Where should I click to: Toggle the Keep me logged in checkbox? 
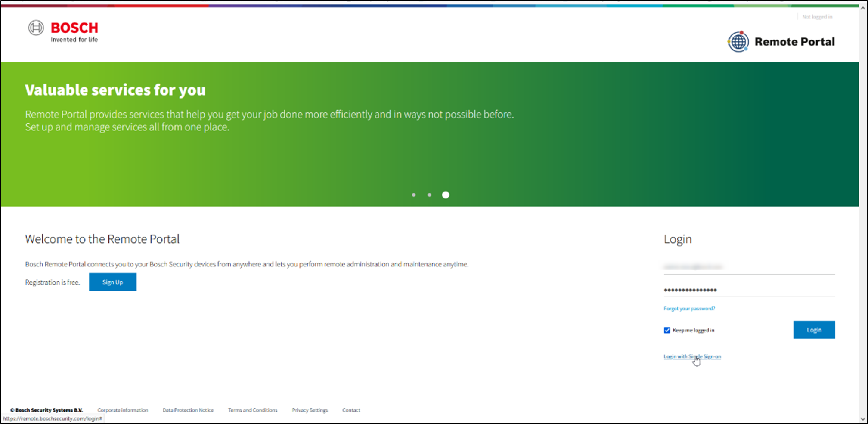[x=667, y=330]
